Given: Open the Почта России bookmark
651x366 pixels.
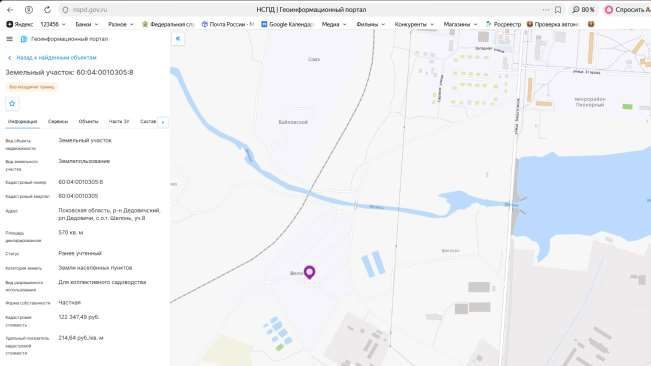Looking at the screenshot, I should click(228, 24).
